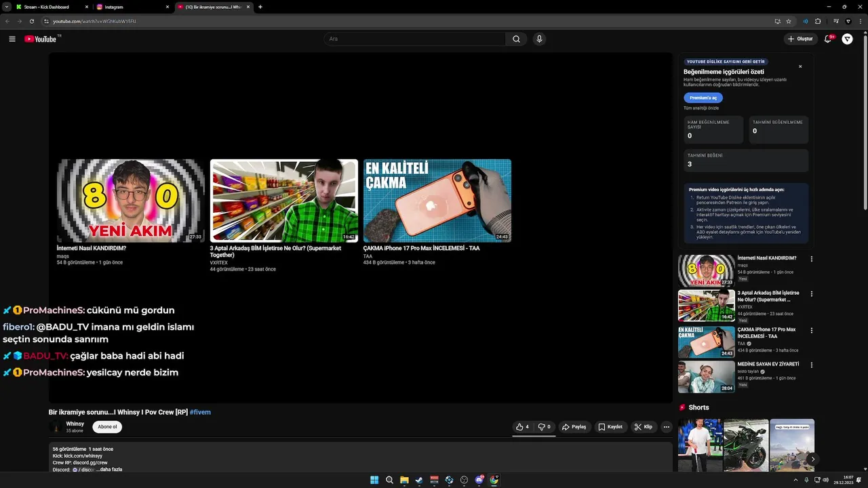Viewport: 868px width, 488px height.
Task: Click the Abone ol subscribe button
Action: point(107,427)
